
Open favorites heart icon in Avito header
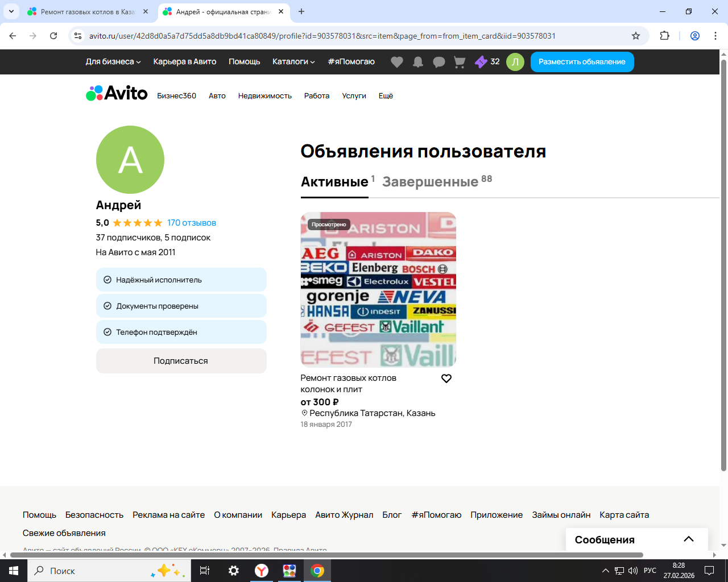(397, 62)
